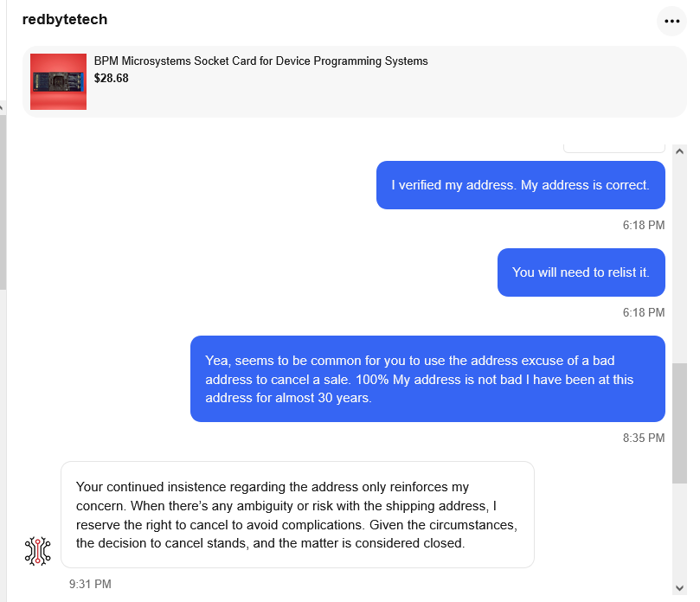Select the "You will need to relist it" bubble

pyautogui.click(x=581, y=272)
